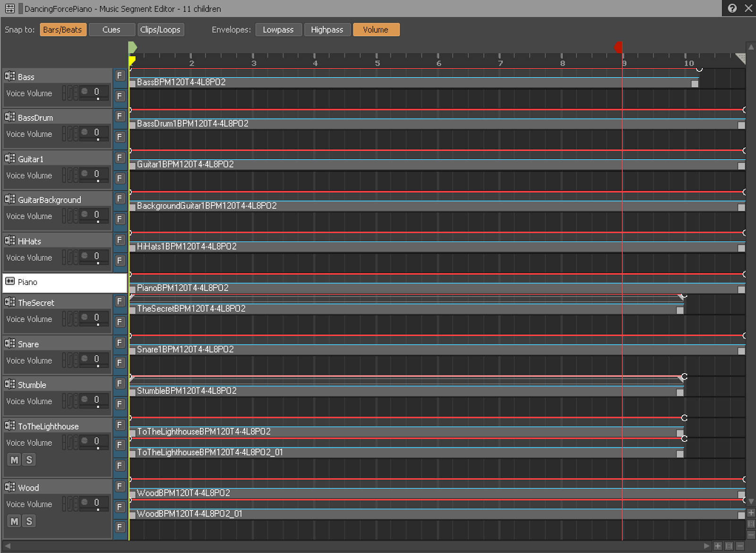Click the Wood track icon
Image resolution: width=756 pixels, height=553 pixels.
click(x=10, y=487)
